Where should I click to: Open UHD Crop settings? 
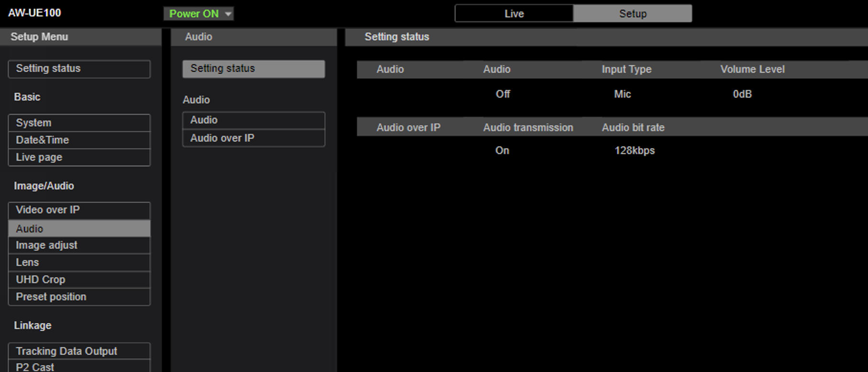79,279
